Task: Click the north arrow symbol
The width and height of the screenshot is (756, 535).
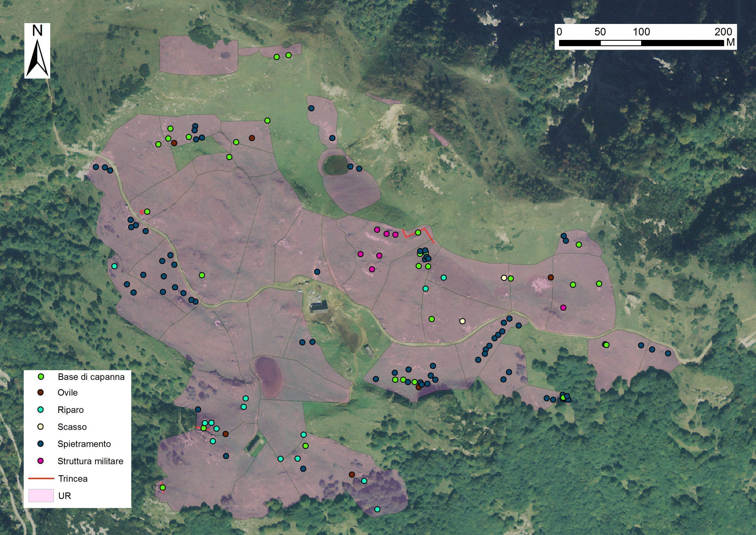Action: (x=37, y=57)
